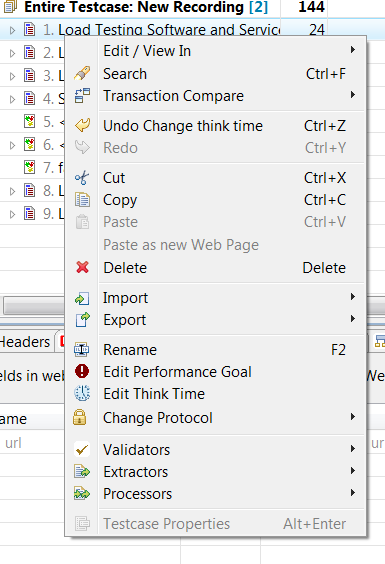
Task: Click the Search pencil icon
Action: pos(82,73)
